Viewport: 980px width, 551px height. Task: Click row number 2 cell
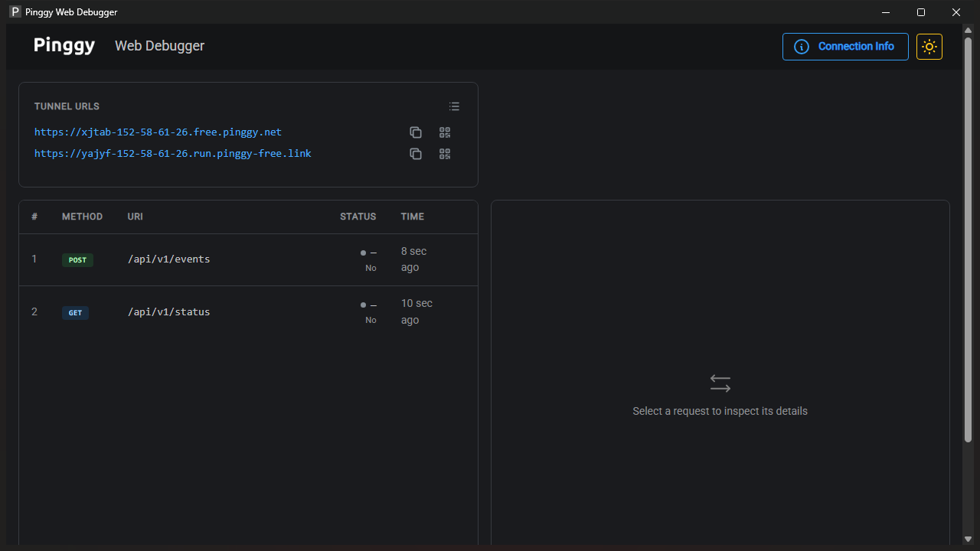(34, 312)
